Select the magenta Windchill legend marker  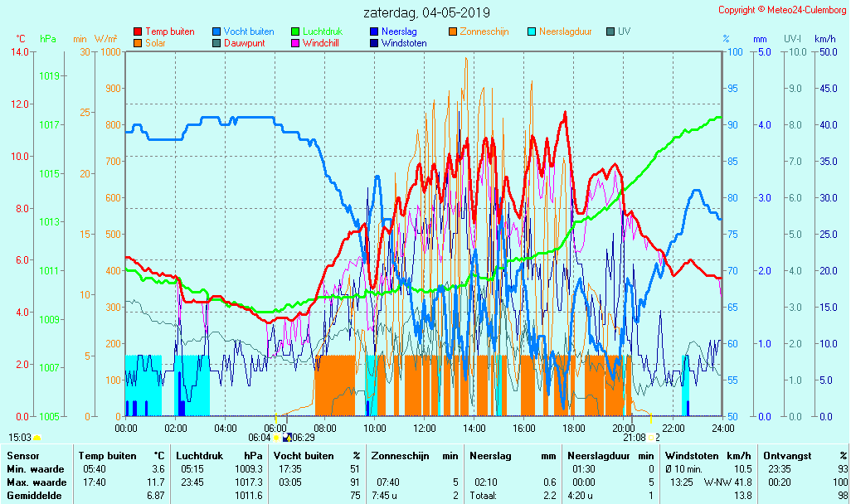(295, 43)
